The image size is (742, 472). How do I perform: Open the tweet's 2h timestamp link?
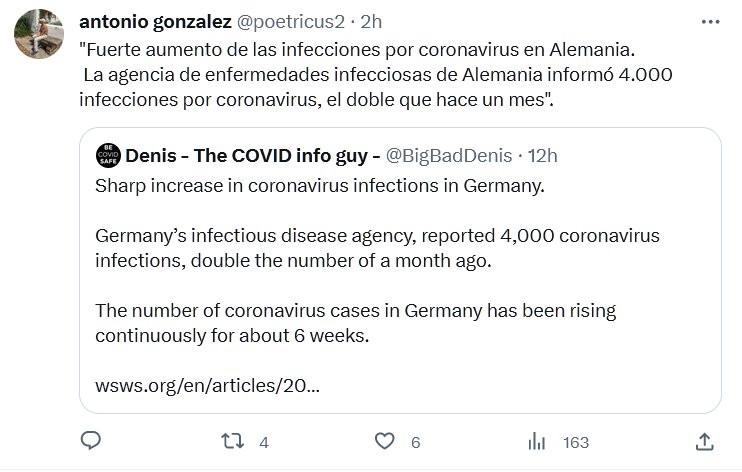369,21
